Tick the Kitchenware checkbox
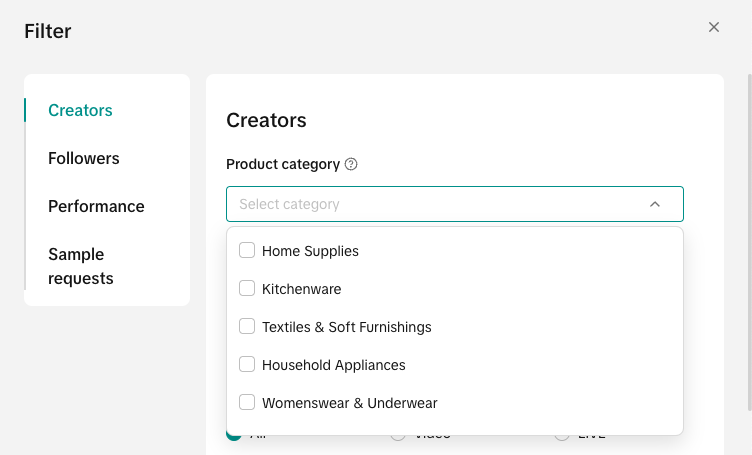This screenshot has height=455, width=752. 247,289
